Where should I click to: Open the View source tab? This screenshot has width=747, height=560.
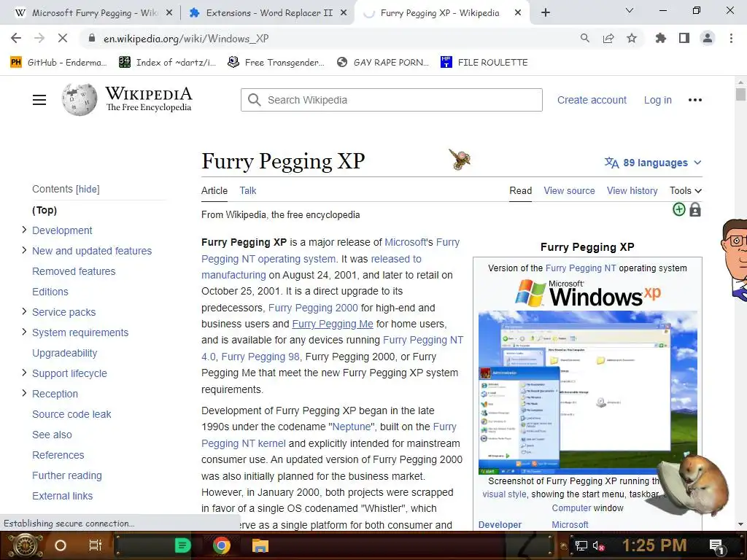click(569, 190)
